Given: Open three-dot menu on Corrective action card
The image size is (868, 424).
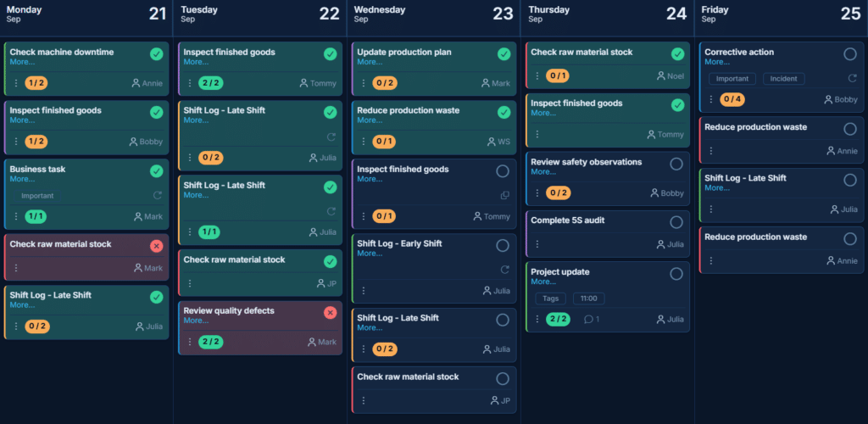Looking at the screenshot, I should click(711, 99).
